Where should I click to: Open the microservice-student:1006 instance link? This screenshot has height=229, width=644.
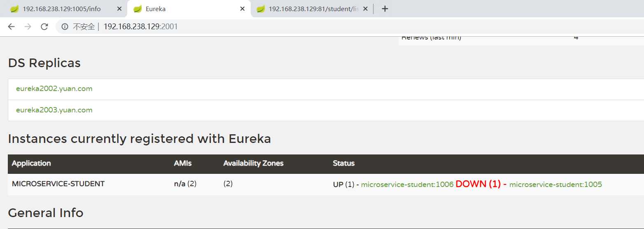407,185
